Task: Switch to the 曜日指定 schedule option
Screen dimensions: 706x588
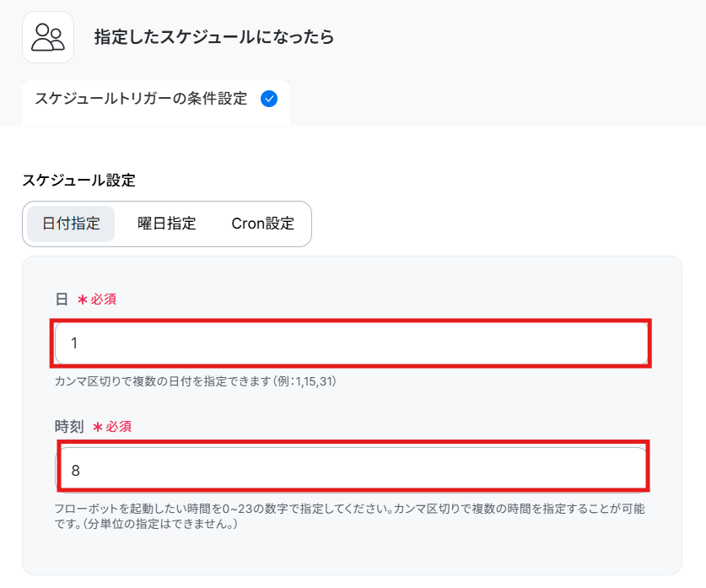Action: point(167,224)
